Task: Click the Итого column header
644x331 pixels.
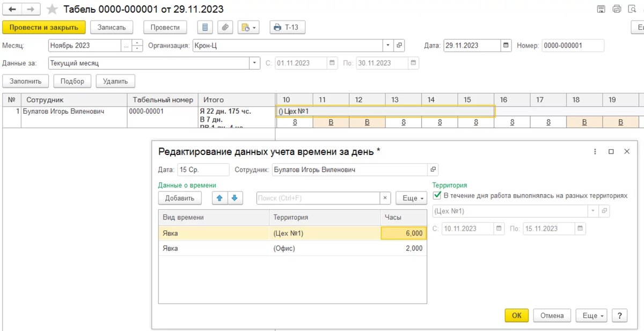Action: [236, 100]
